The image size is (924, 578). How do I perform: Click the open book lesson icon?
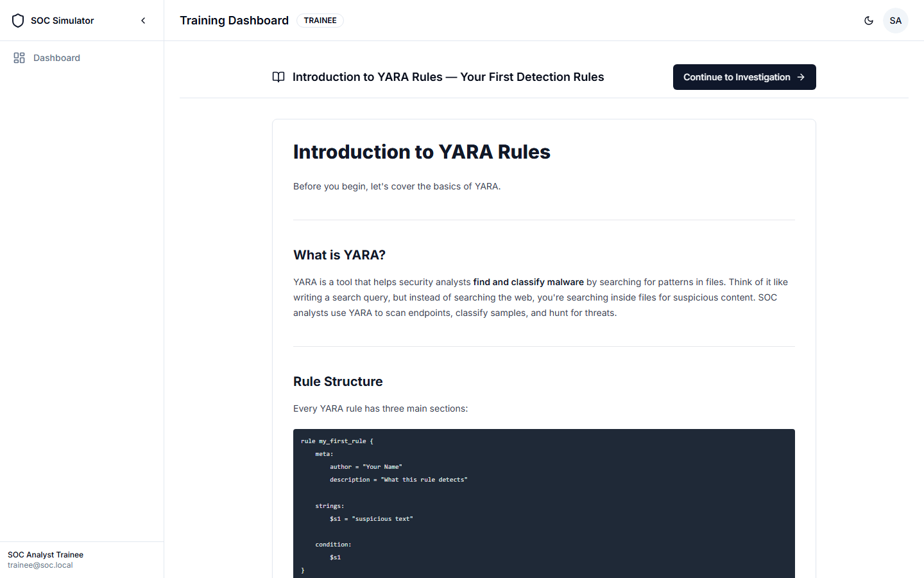pyautogui.click(x=278, y=77)
